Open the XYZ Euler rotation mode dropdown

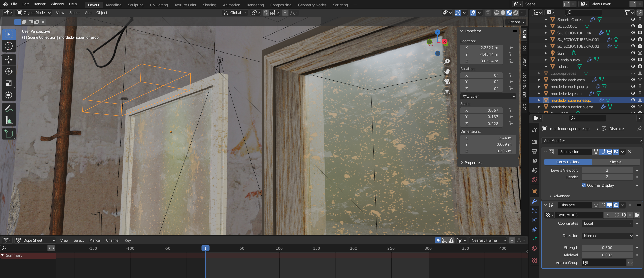point(488,96)
